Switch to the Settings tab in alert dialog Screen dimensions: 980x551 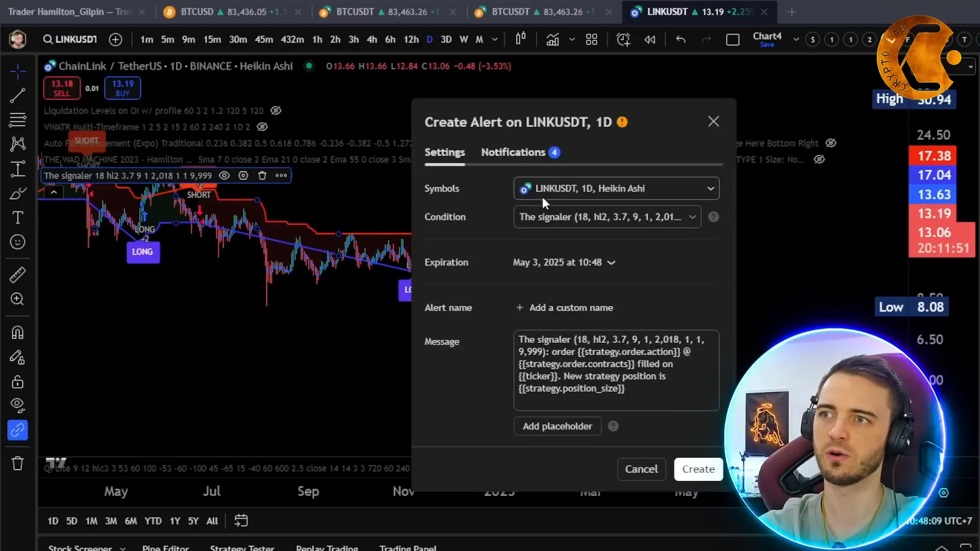[445, 152]
